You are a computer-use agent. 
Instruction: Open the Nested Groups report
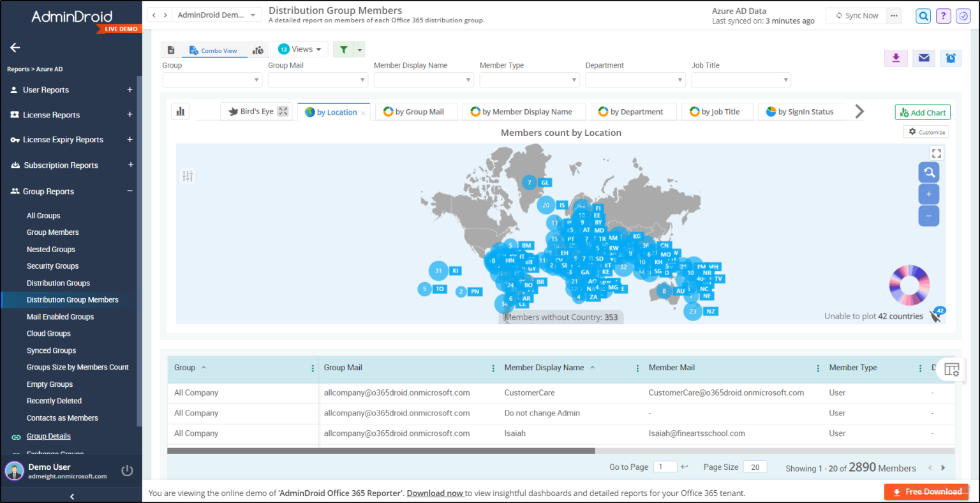tap(51, 250)
